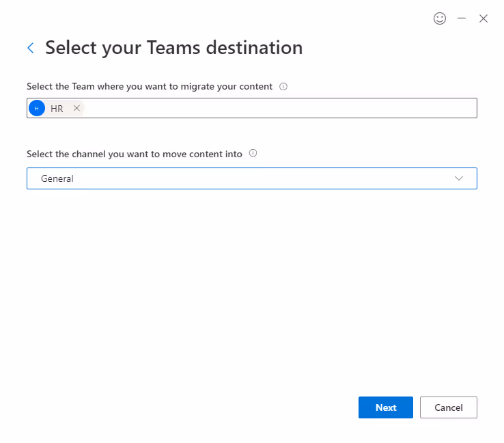Click the 'Select the channel you want to move content into' label
504x443 pixels.
[135, 154]
